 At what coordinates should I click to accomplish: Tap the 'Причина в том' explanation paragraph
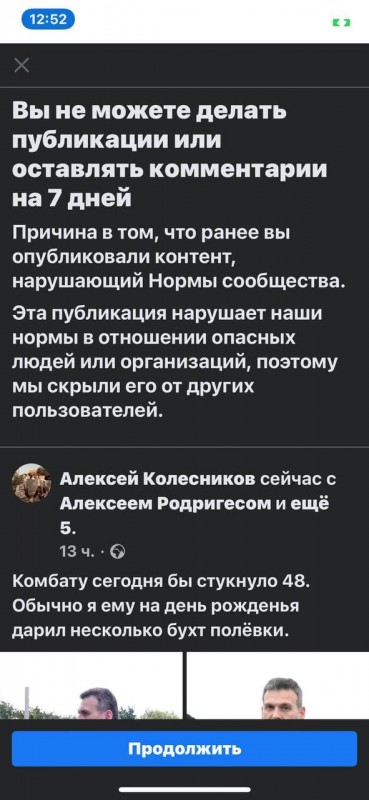178,257
